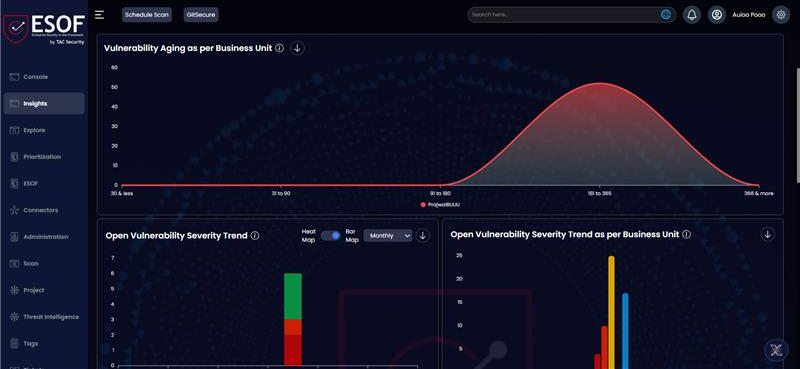Screen dimensions: 800x369
Task: Download the Open Vulnerability Severity Trend chart
Action: point(422,235)
